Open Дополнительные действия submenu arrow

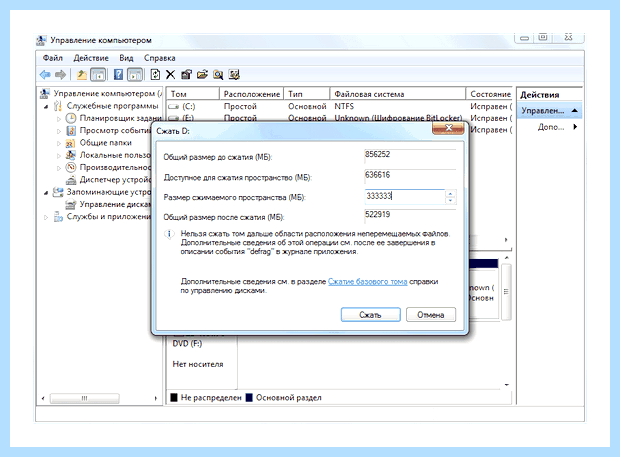tap(575, 127)
